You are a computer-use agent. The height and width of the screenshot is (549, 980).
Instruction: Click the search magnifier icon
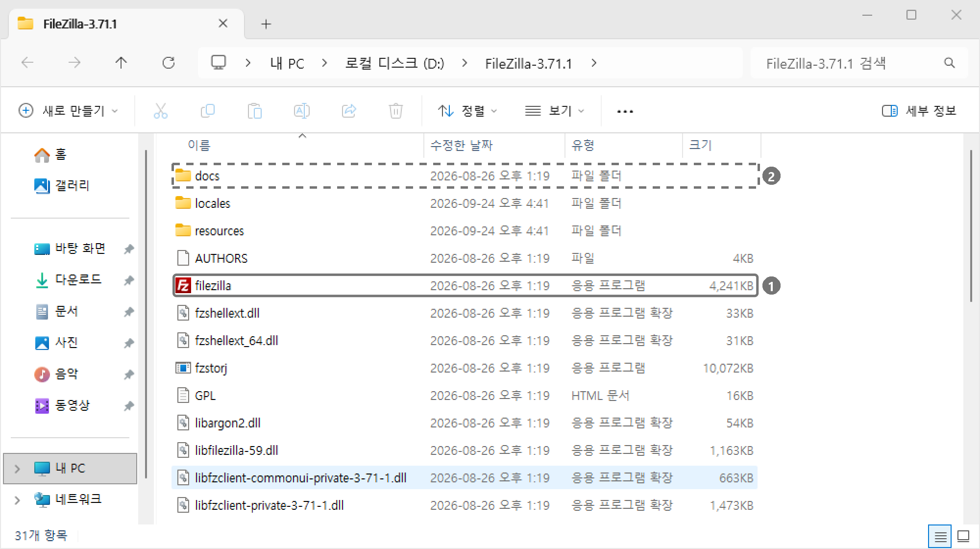(x=950, y=63)
